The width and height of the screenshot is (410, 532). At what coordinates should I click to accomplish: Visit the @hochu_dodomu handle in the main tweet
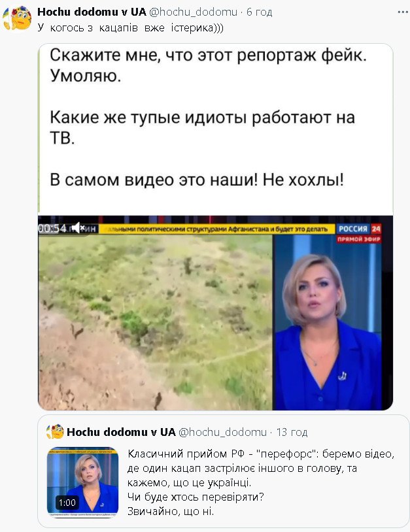tap(193, 12)
